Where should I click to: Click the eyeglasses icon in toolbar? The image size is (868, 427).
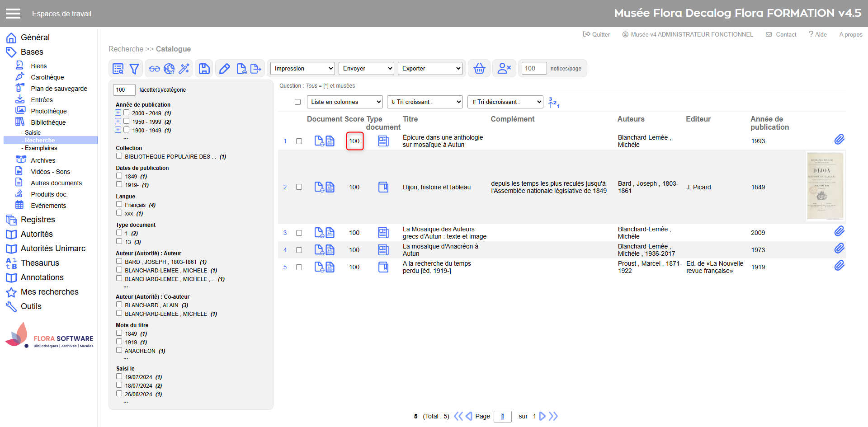click(155, 69)
